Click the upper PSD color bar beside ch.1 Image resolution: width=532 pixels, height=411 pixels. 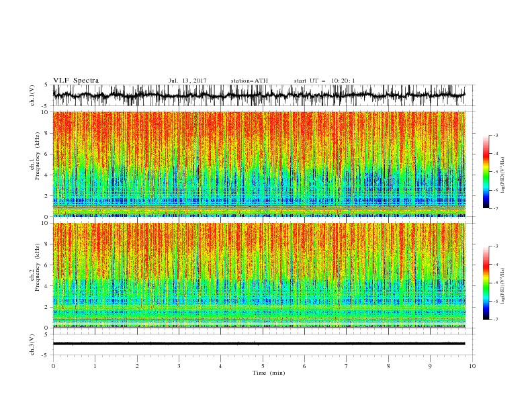[x=486, y=172]
